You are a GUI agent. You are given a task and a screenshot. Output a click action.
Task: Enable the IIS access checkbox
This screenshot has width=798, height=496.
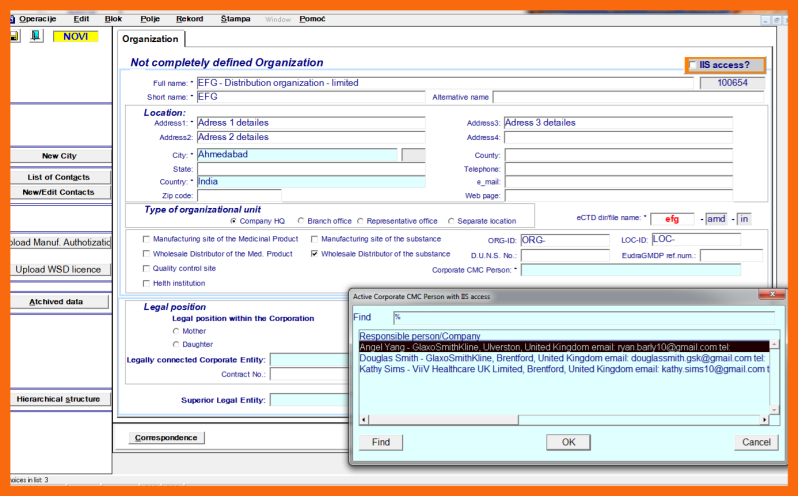pyautogui.click(x=694, y=65)
